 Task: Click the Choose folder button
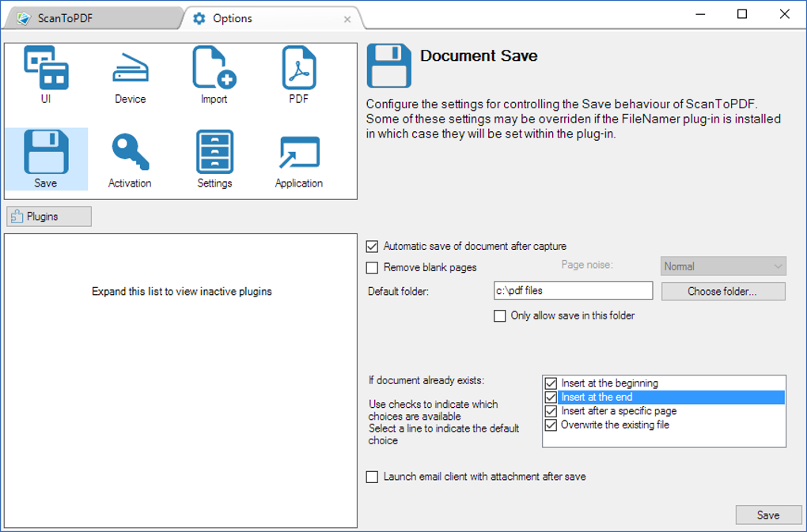coord(723,292)
